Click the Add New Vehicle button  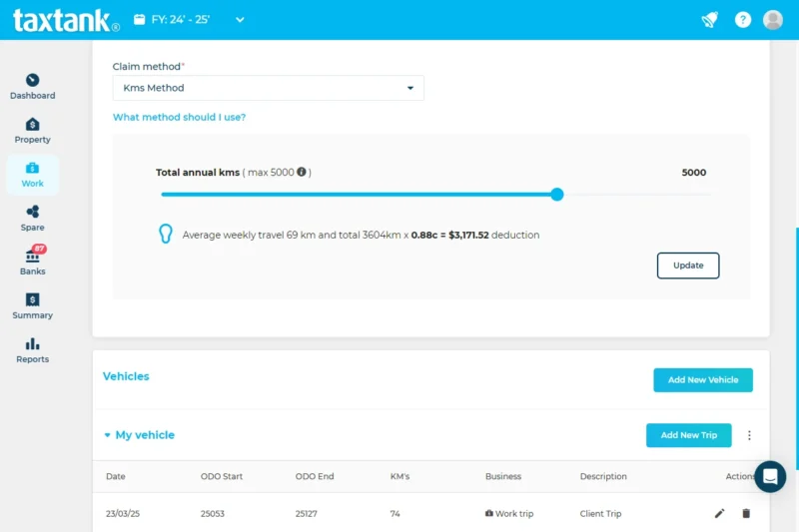click(x=702, y=380)
